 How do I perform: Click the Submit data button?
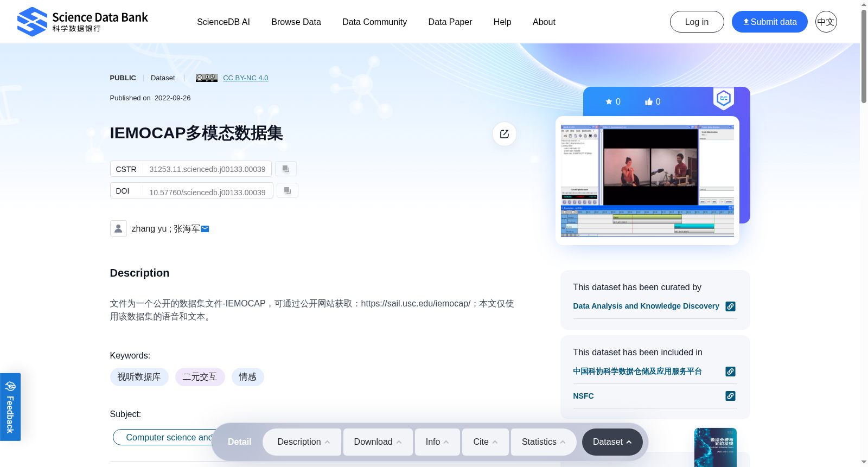[770, 22]
